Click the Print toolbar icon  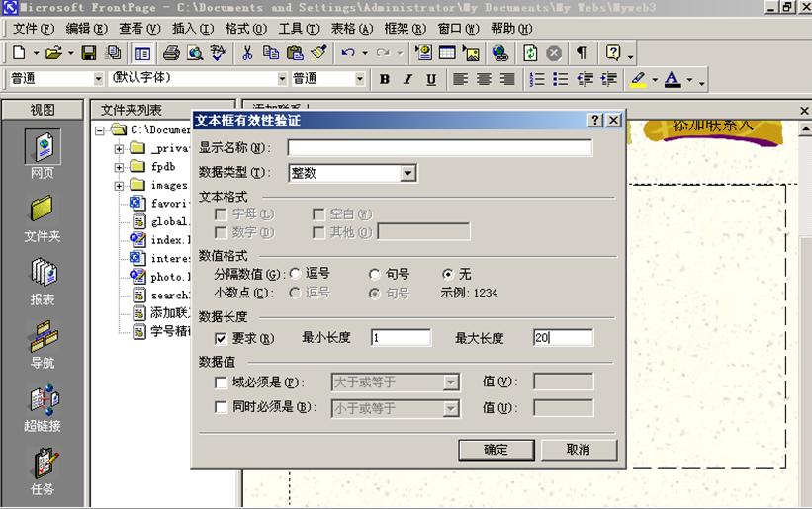tap(171, 52)
